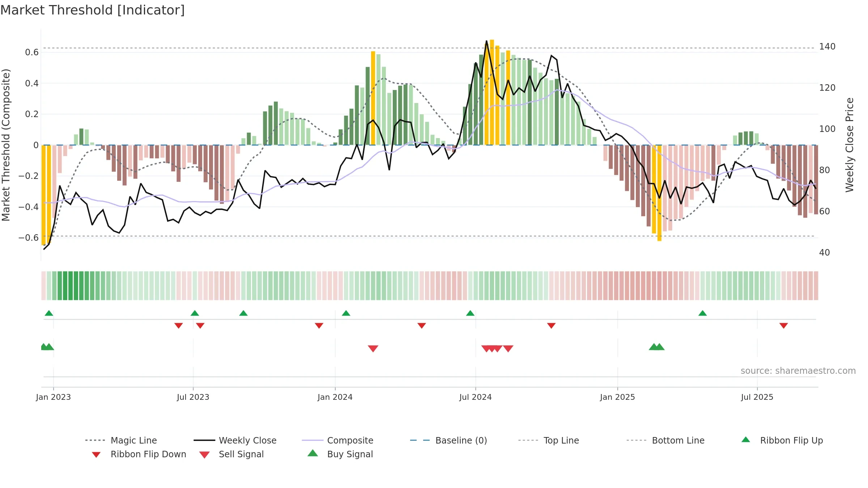
Task: Toggle the Composite legend entry
Action: point(337,440)
